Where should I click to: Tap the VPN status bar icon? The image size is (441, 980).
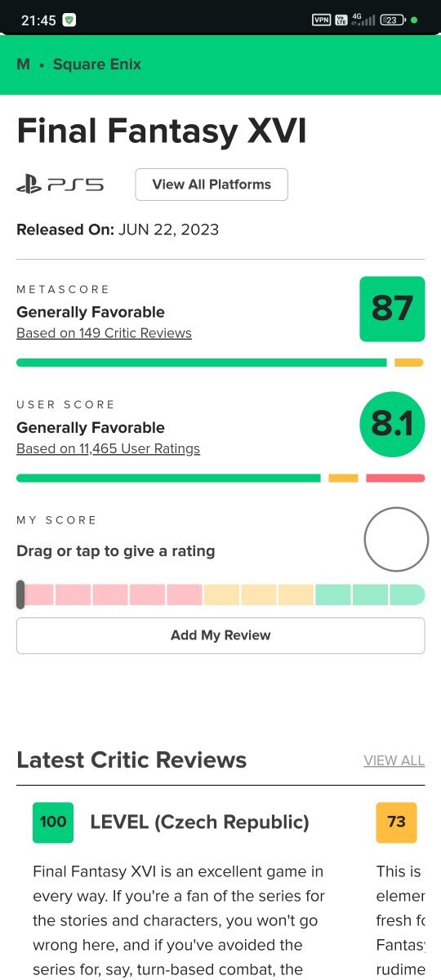321,20
